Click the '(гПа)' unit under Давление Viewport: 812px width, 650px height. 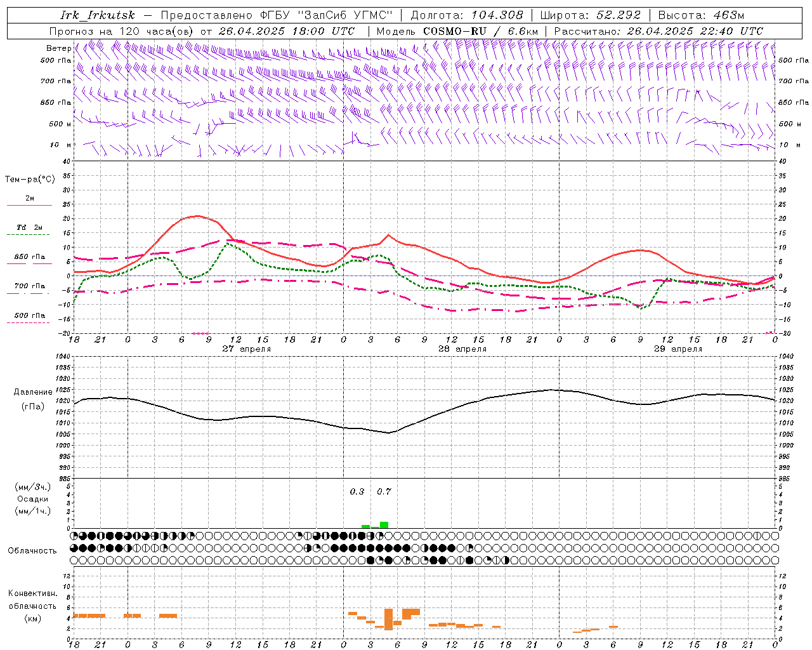pos(33,407)
